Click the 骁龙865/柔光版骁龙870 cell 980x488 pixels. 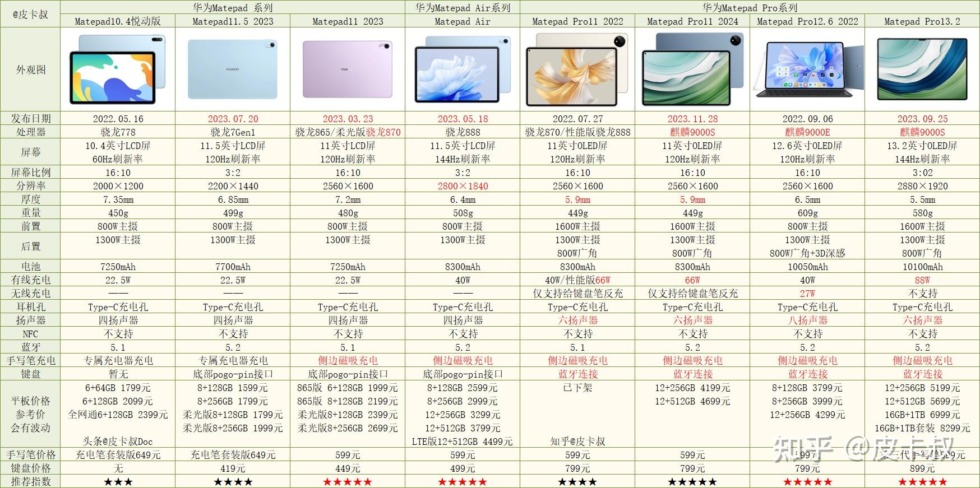[x=348, y=132]
